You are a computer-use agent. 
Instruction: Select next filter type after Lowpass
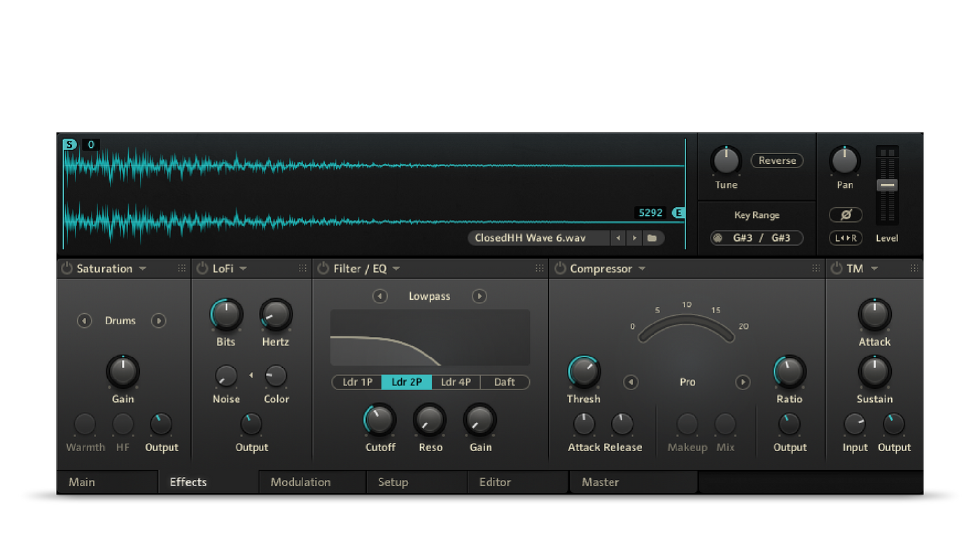(479, 296)
